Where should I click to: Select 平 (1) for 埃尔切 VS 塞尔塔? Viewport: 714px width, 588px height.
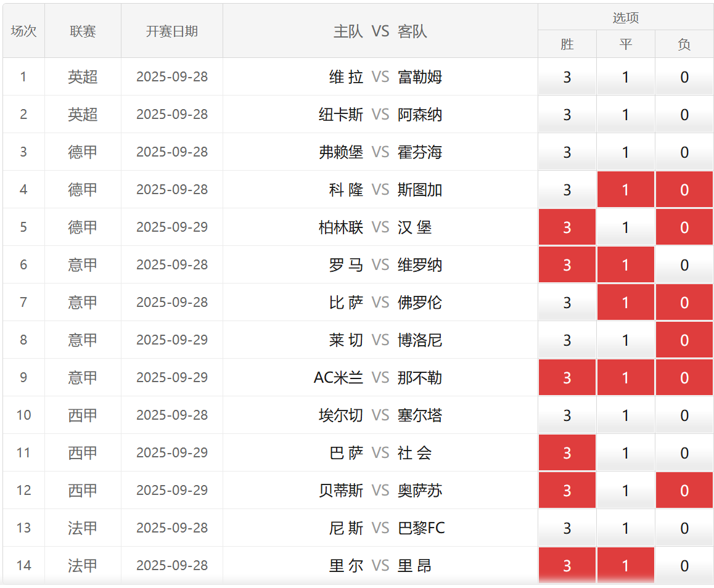625,415
